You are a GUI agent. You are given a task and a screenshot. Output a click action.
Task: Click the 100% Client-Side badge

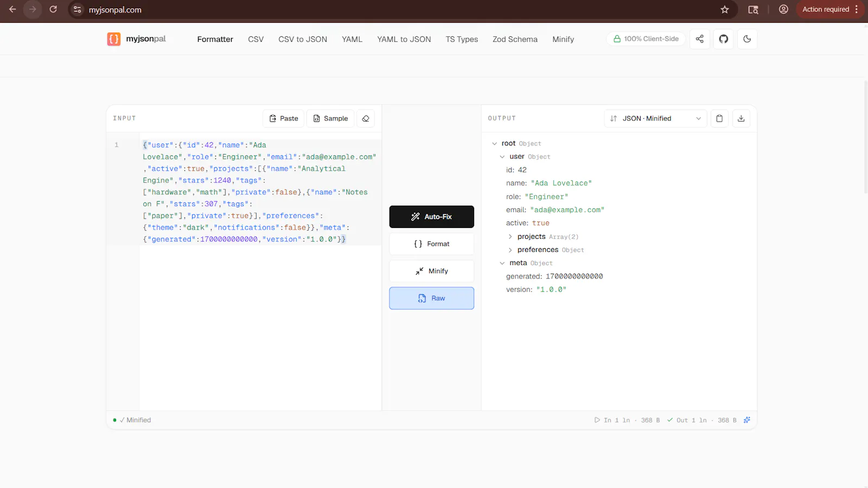click(646, 39)
